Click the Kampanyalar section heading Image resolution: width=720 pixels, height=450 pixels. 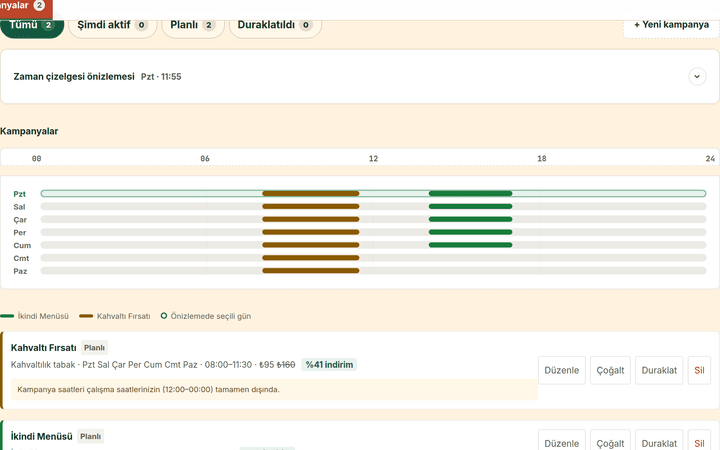coord(29,131)
